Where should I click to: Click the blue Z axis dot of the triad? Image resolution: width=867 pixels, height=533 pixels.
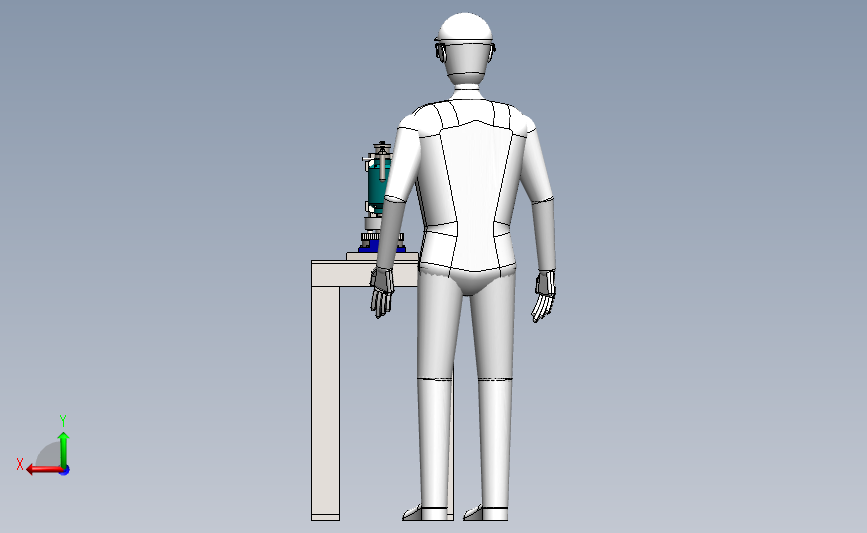tap(65, 471)
